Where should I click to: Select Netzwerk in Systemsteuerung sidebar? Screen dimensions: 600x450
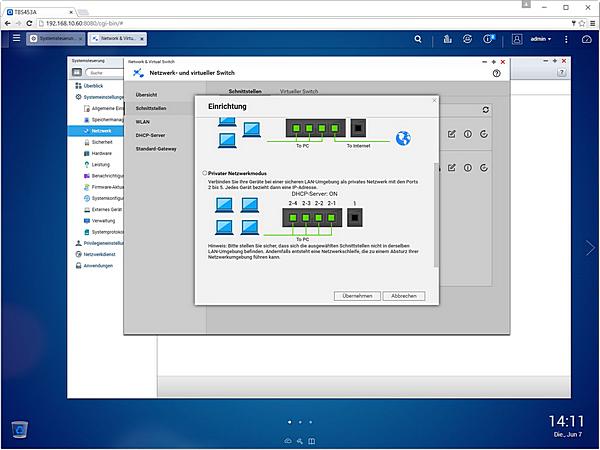click(x=96, y=131)
